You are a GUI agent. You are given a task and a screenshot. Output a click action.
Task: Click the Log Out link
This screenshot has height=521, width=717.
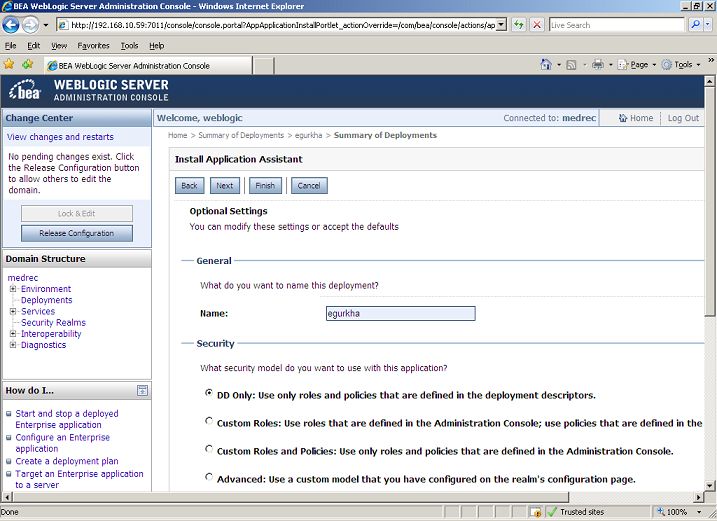(x=683, y=118)
